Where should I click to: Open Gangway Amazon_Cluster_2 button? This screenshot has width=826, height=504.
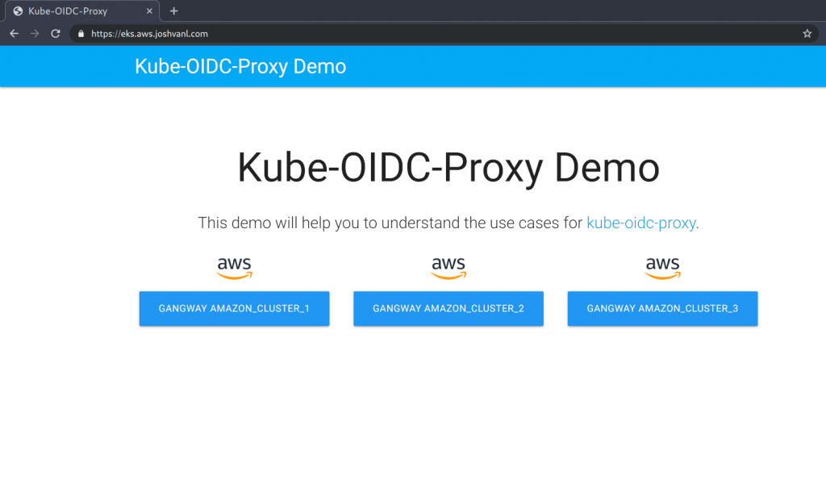[x=448, y=309]
